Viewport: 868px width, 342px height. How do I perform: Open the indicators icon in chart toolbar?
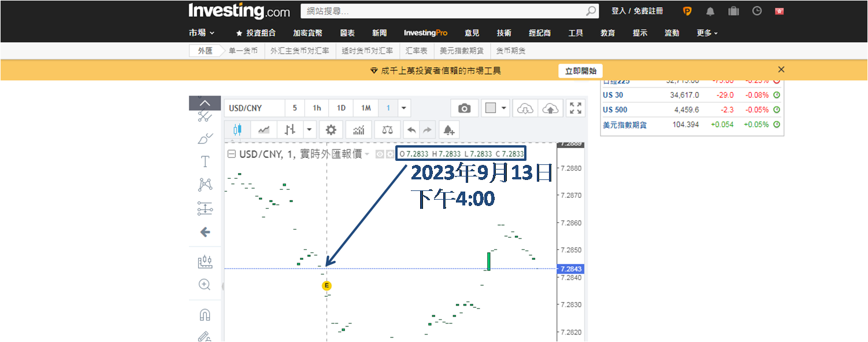(358, 130)
